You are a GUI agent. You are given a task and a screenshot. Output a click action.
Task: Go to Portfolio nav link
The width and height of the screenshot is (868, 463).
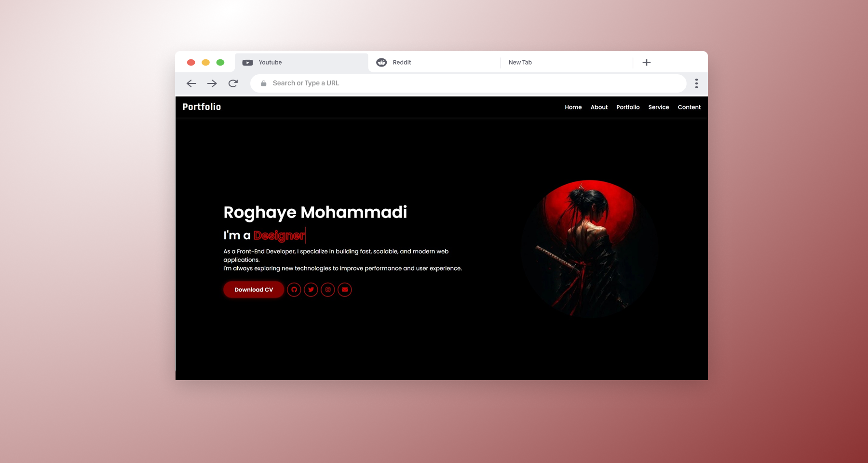[628, 107]
